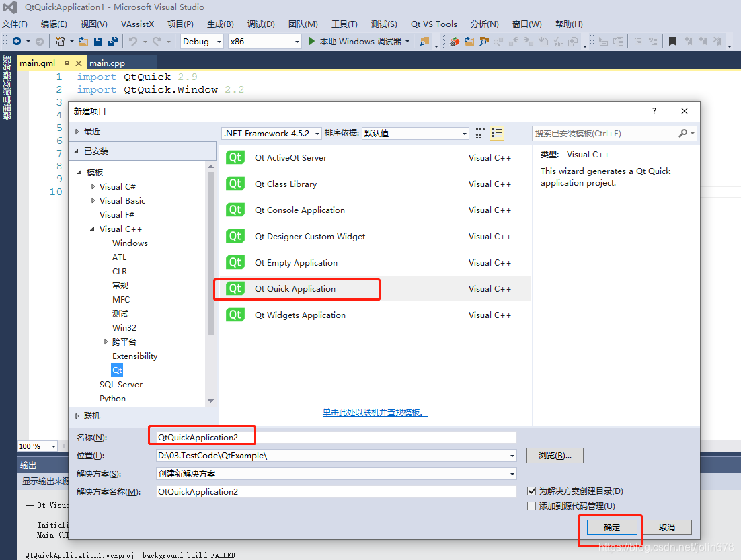Close the main.qml tab
Screen dimensions: 741x560
coord(79,63)
